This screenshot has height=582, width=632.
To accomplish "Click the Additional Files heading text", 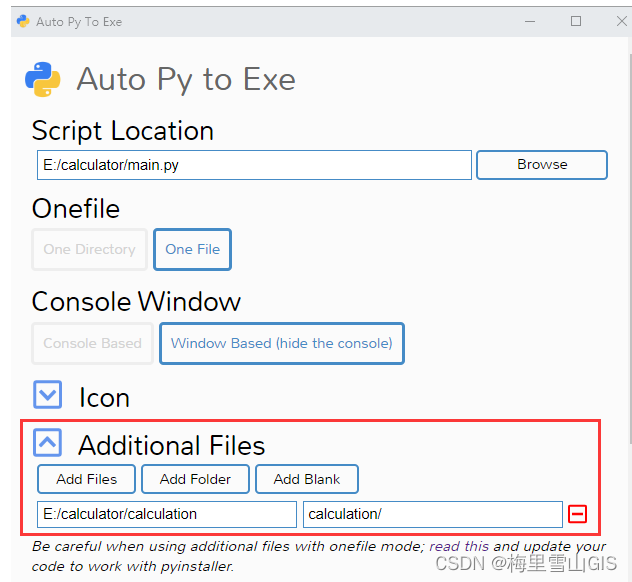I will pyautogui.click(x=172, y=445).
